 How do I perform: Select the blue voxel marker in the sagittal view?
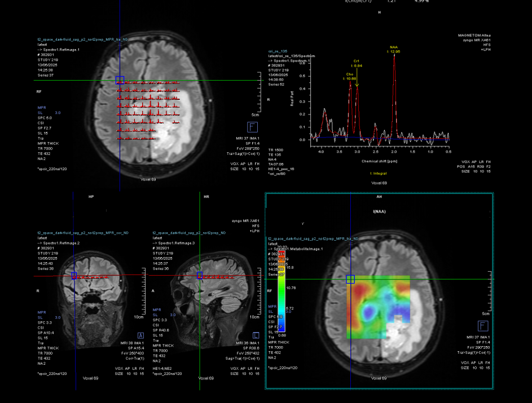coord(199,276)
